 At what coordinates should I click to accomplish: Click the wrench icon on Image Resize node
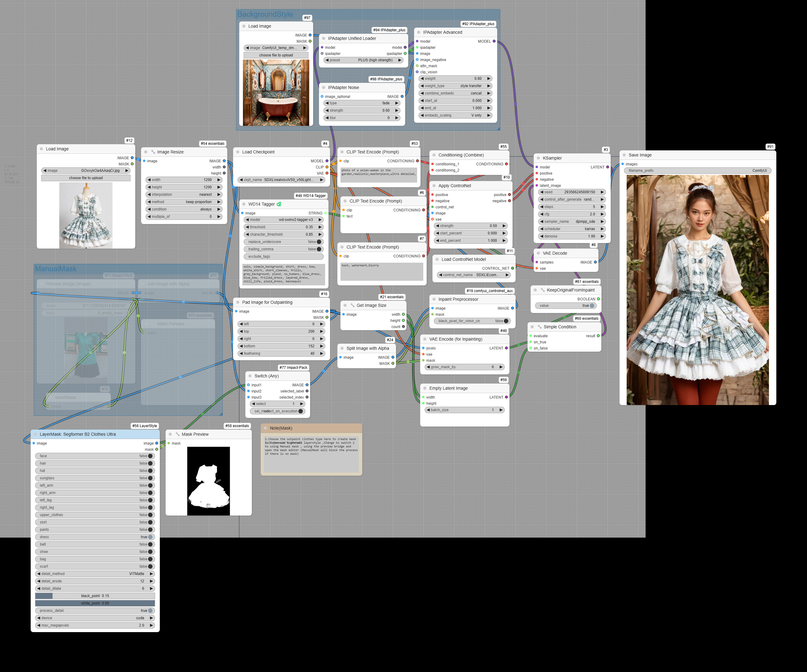coord(153,152)
